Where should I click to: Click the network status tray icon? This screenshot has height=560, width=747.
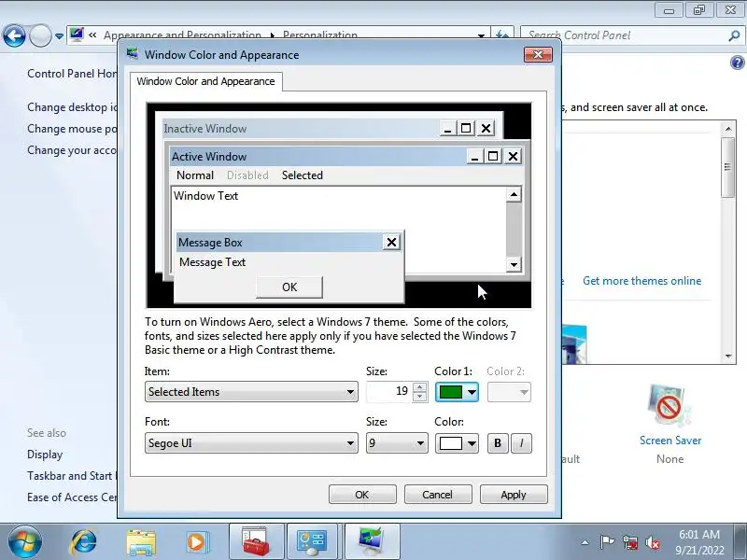(629, 542)
